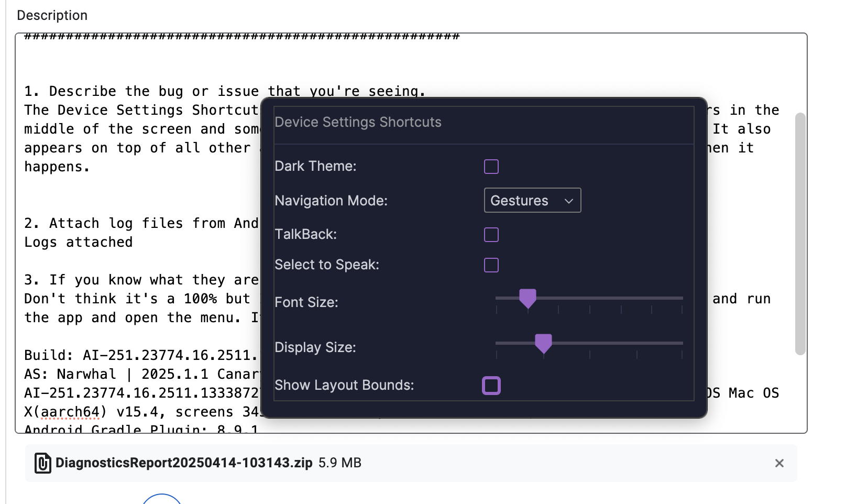The image size is (857, 504).
Task: Enable the Dark Theme checkbox
Action: pos(491,167)
